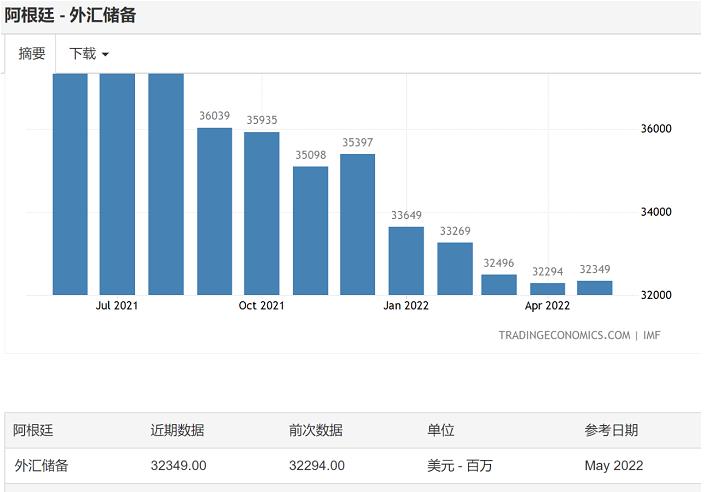Click the Apr 2022 axis label
Viewport: 709px width, 492px height.
click(547, 306)
